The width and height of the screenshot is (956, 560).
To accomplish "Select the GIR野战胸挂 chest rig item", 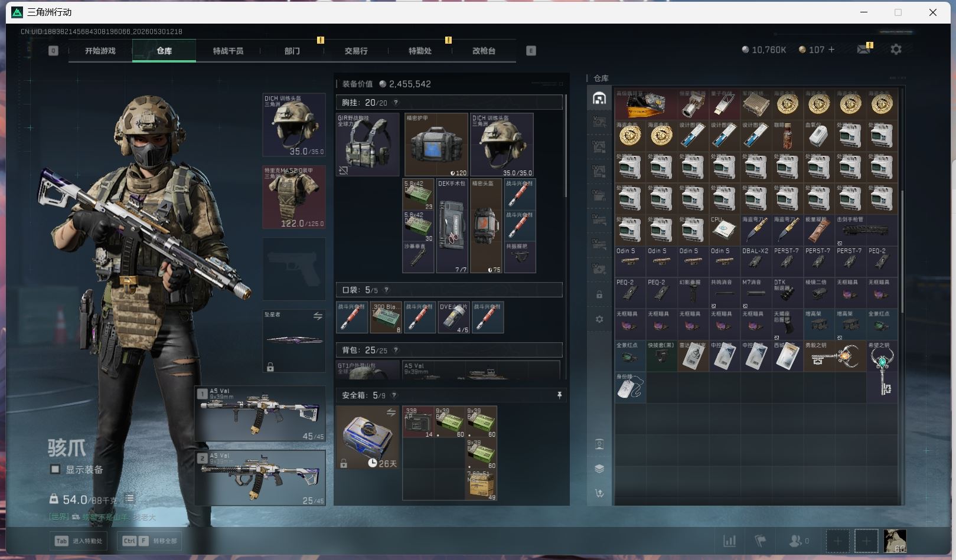I will pos(367,145).
